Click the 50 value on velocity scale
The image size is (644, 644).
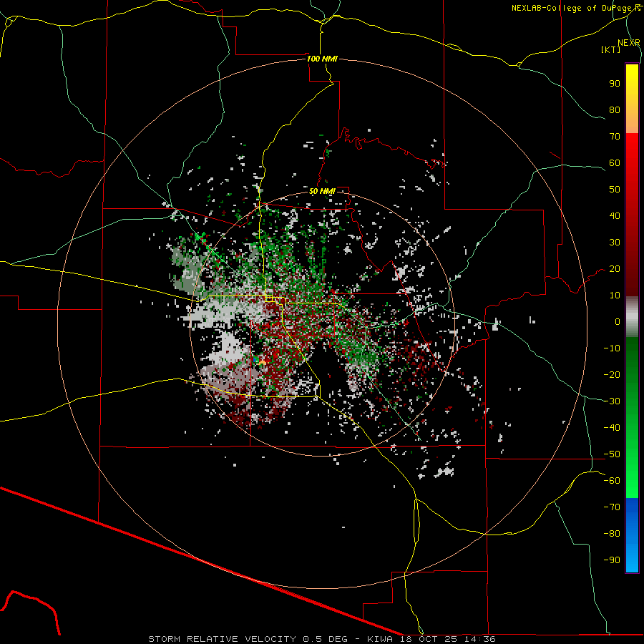pos(615,190)
